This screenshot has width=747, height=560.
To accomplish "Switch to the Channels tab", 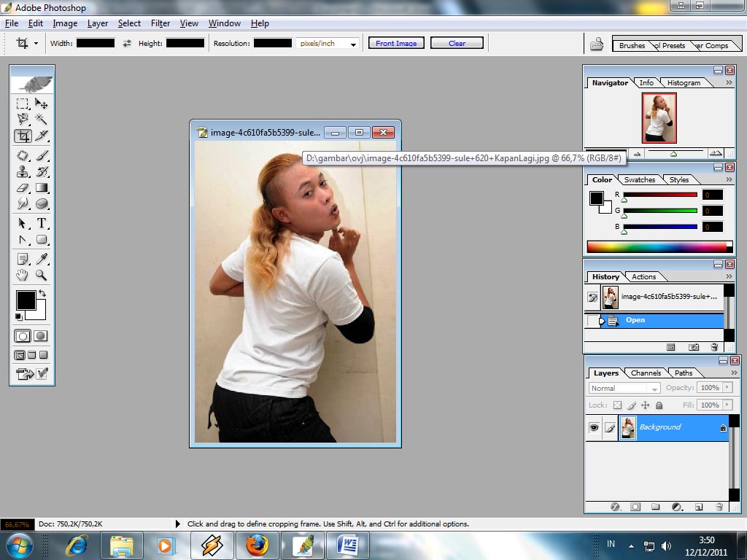I will 646,373.
